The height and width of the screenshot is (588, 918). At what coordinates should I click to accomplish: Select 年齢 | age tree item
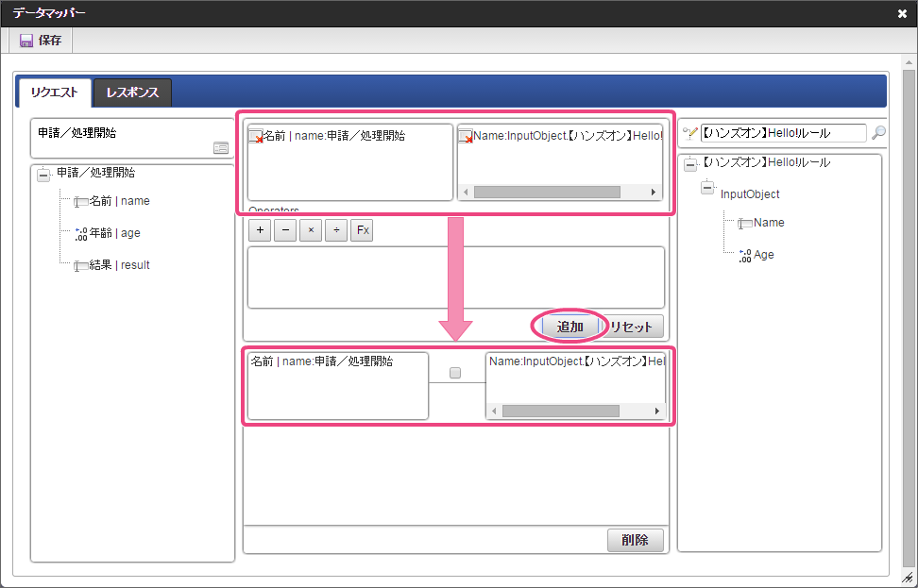tap(115, 233)
